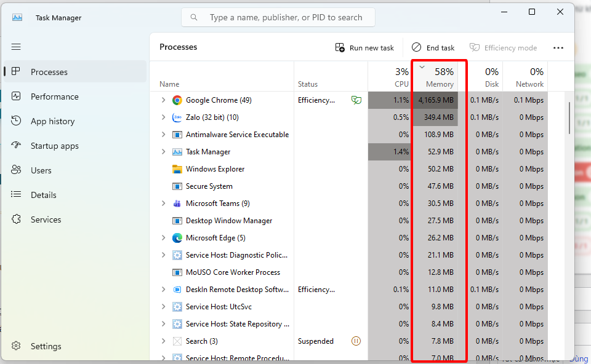Select the Service Host: UtcSvc process name

click(219, 307)
